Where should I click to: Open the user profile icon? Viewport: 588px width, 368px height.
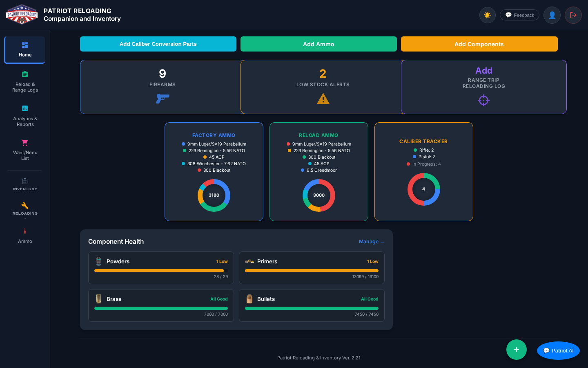552,15
